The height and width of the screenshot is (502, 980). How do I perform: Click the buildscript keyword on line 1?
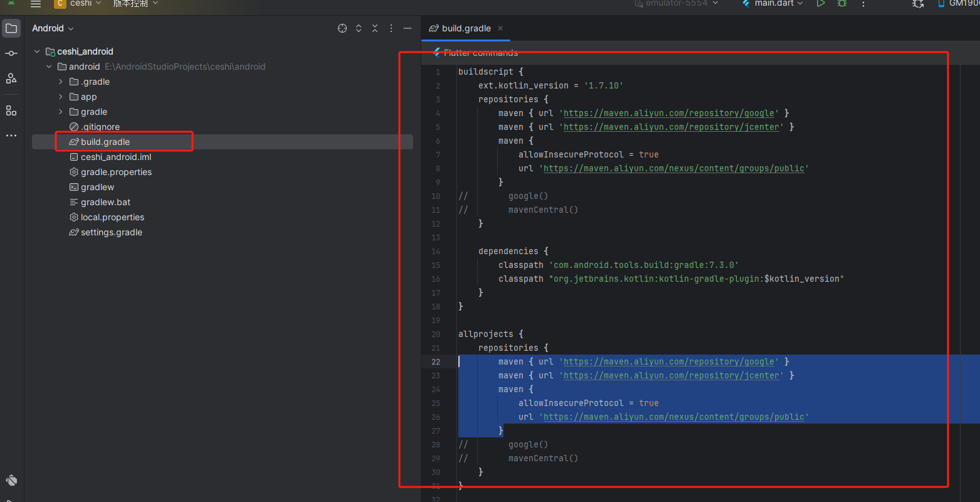(x=486, y=72)
